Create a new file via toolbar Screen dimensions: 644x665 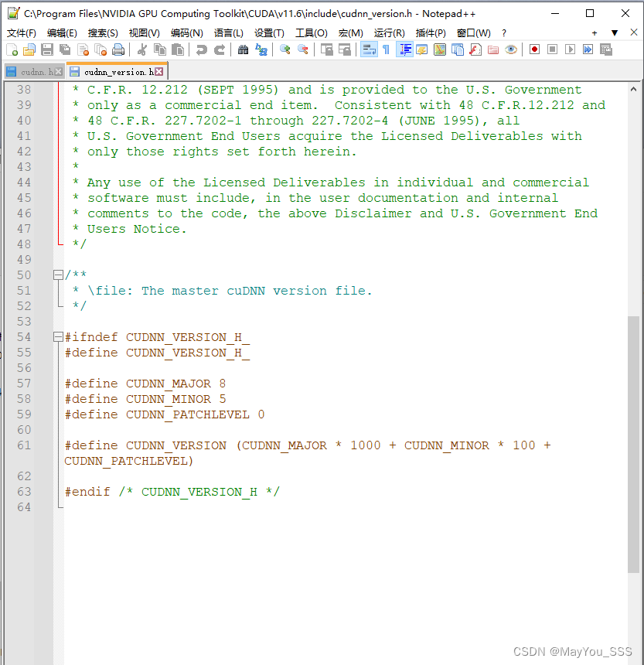click(x=11, y=49)
